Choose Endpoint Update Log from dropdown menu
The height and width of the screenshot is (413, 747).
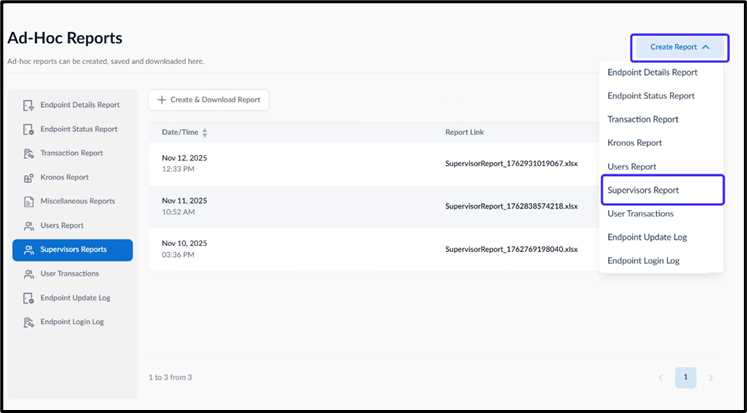[661, 237]
